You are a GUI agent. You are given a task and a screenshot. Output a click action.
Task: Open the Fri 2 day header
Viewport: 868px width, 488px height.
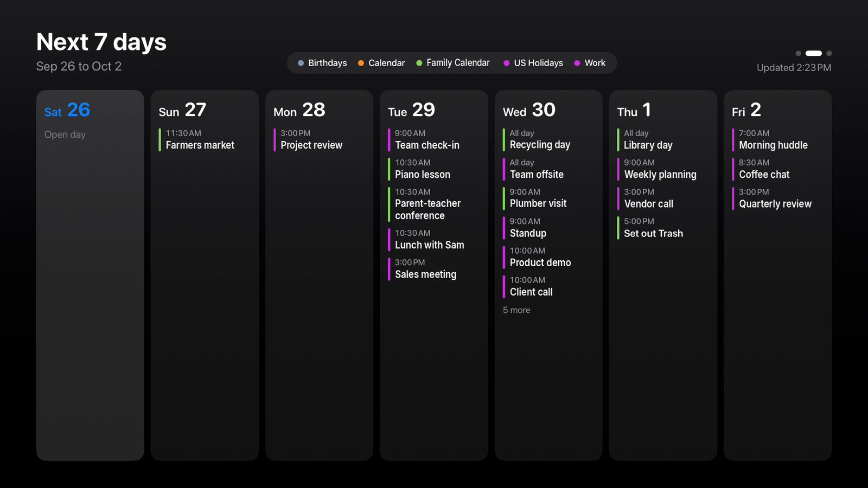pyautogui.click(x=746, y=110)
